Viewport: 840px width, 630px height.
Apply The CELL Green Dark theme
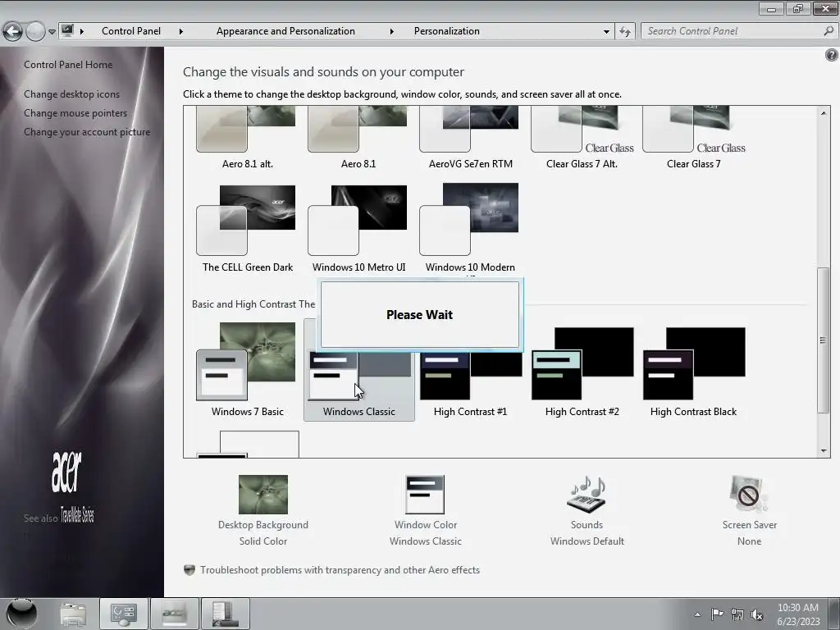(247, 229)
